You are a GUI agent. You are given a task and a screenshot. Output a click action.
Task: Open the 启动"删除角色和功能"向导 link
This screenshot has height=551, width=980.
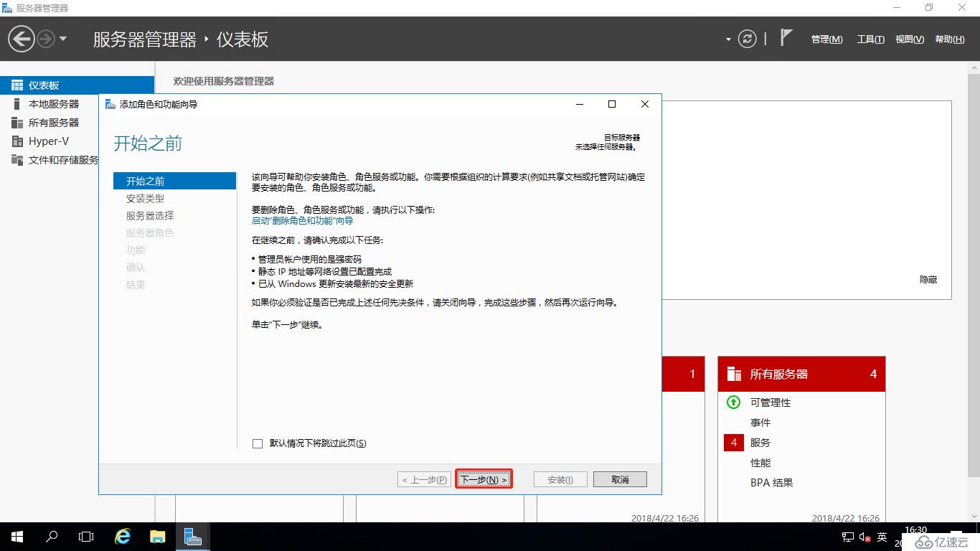click(x=302, y=221)
